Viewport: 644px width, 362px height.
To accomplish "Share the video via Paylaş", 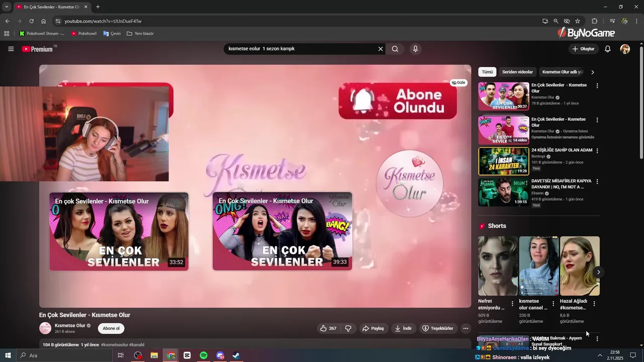I will click(373, 328).
